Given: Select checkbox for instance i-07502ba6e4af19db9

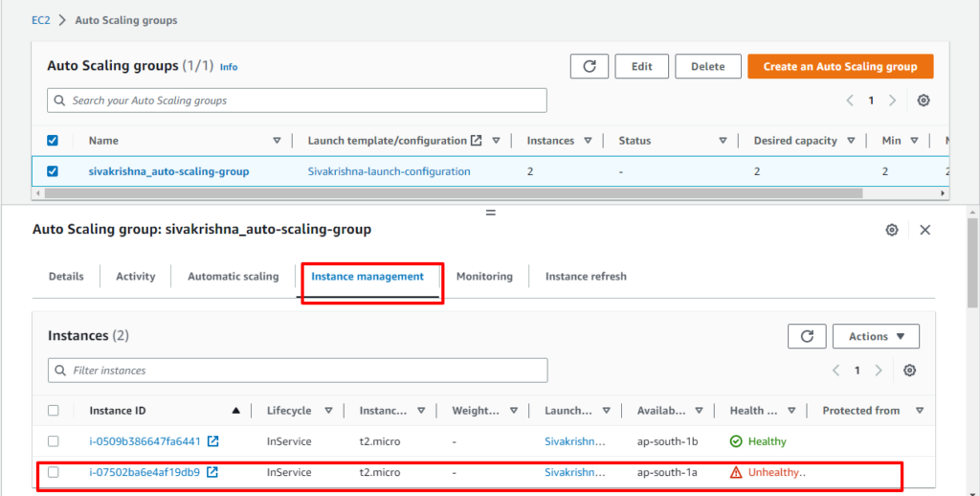Looking at the screenshot, I should [54, 472].
